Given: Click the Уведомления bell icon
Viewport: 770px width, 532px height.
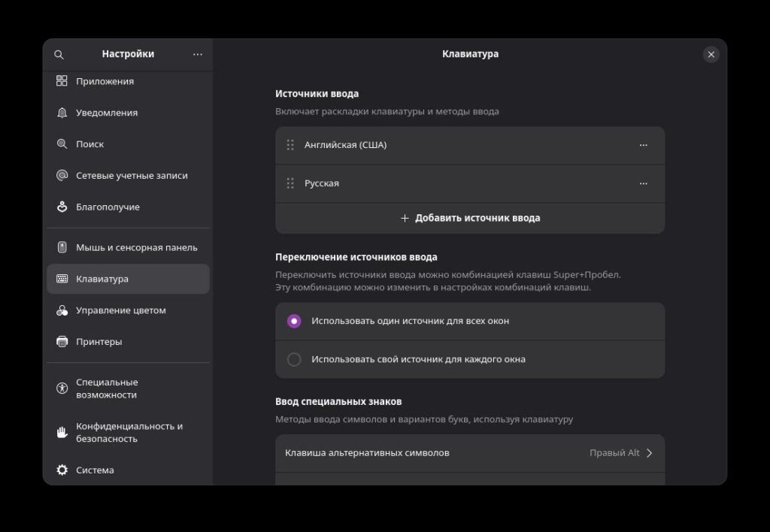Looking at the screenshot, I should [x=62, y=113].
